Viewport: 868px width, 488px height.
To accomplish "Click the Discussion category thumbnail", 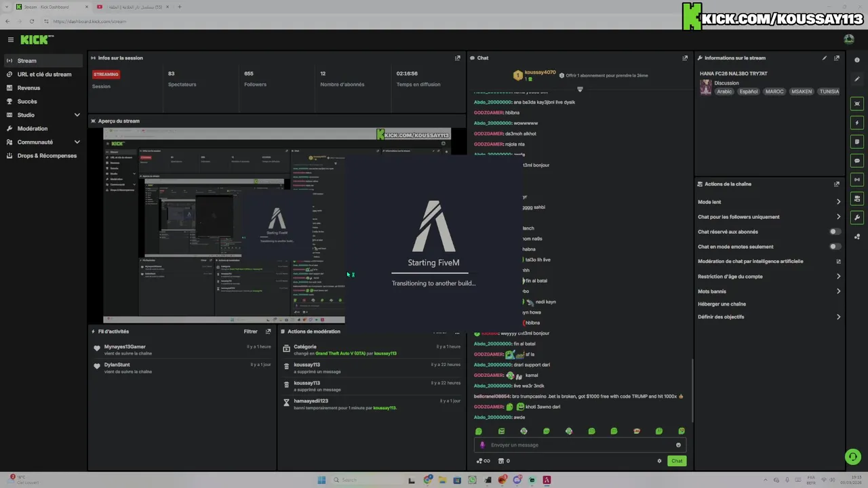I will click(x=706, y=87).
